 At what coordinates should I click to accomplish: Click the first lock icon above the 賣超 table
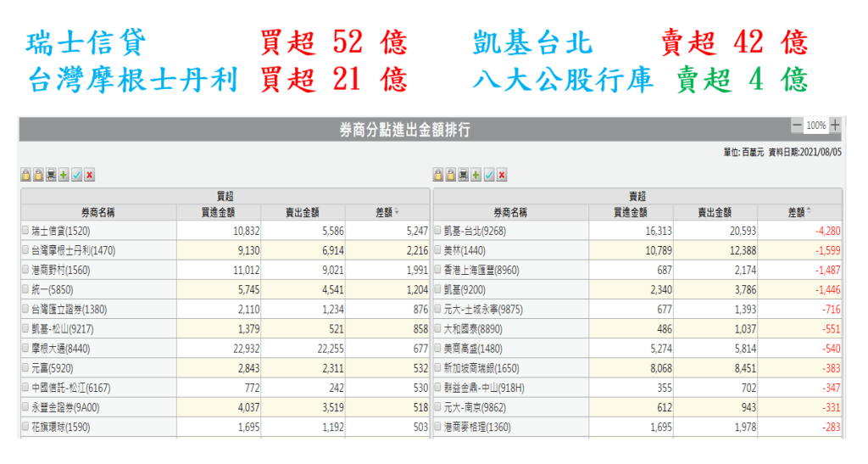pos(438,175)
